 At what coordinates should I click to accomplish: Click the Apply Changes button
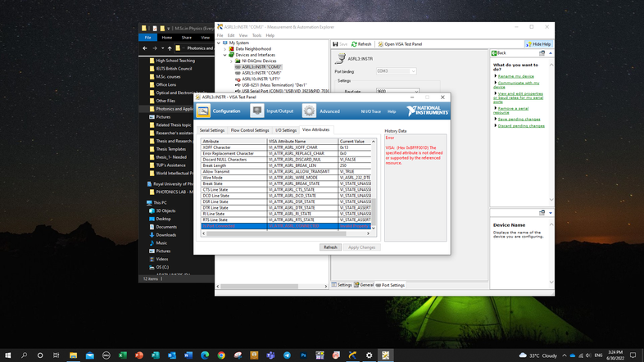coord(361,247)
